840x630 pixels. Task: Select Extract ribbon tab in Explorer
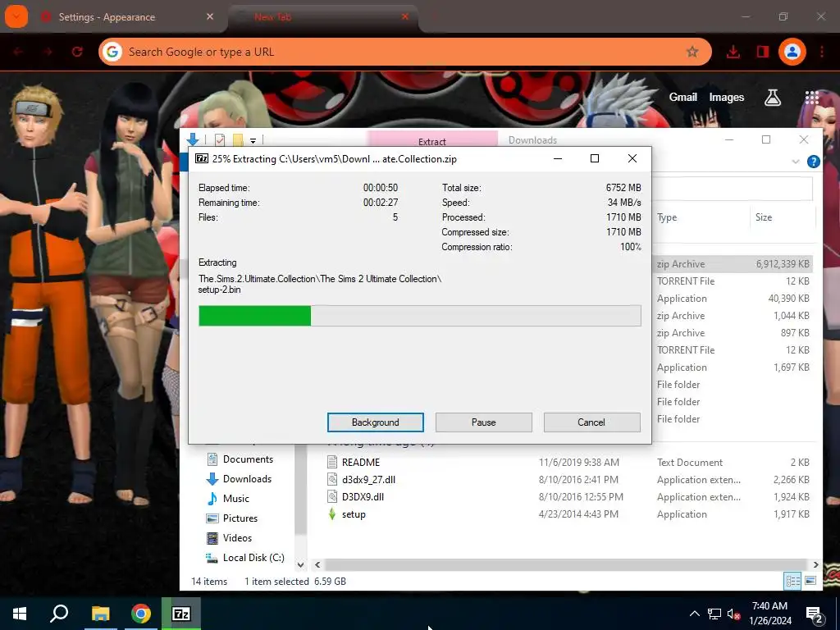pyautogui.click(x=432, y=139)
